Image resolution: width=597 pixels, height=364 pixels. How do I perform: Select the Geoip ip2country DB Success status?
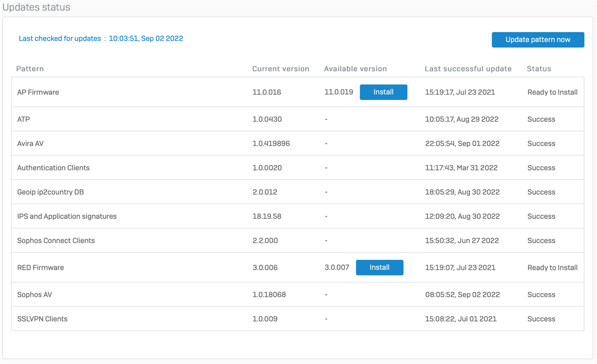[541, 192]
